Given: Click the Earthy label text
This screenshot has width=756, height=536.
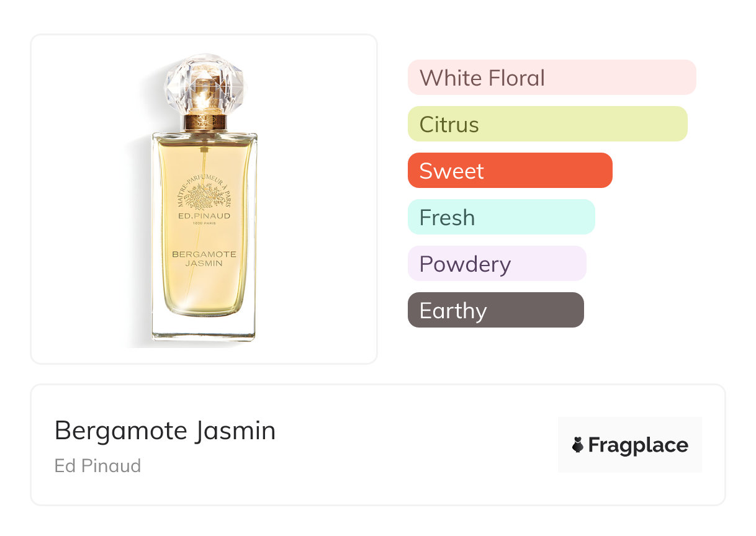Looking at the screenshot, I should 453,311.
